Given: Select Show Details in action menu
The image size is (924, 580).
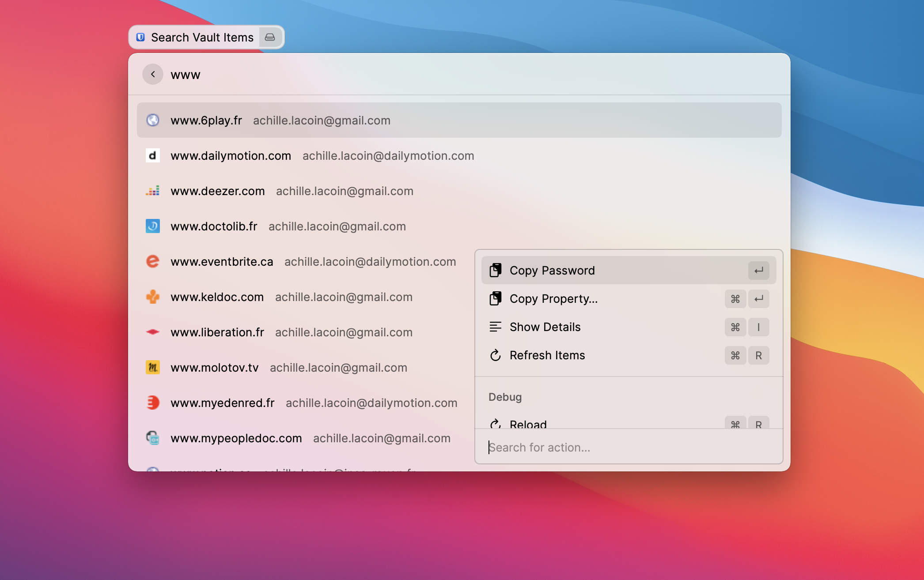Looking at the screenshot, I should point(545,327).
